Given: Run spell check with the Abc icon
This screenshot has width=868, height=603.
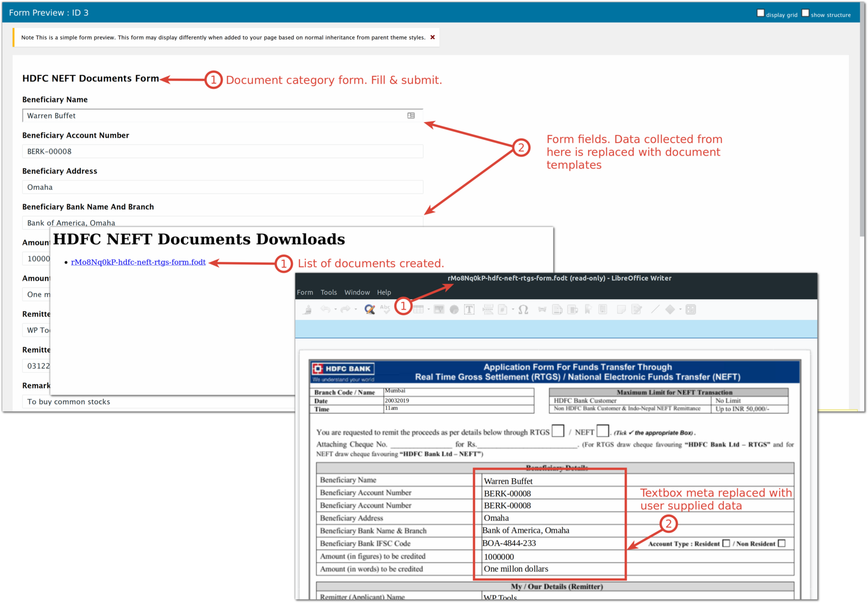Looking at the screenshot, I should click(385, 309).
